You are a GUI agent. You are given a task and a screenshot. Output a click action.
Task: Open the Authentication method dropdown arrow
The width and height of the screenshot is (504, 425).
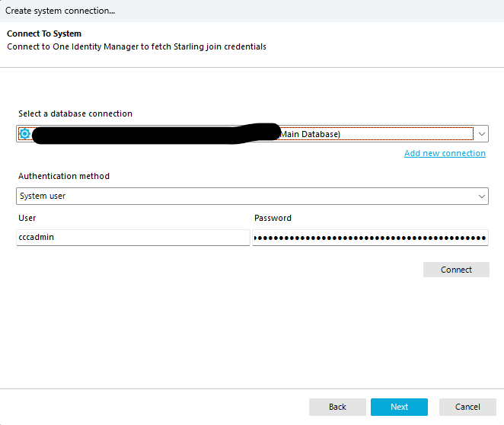[481, 196]
